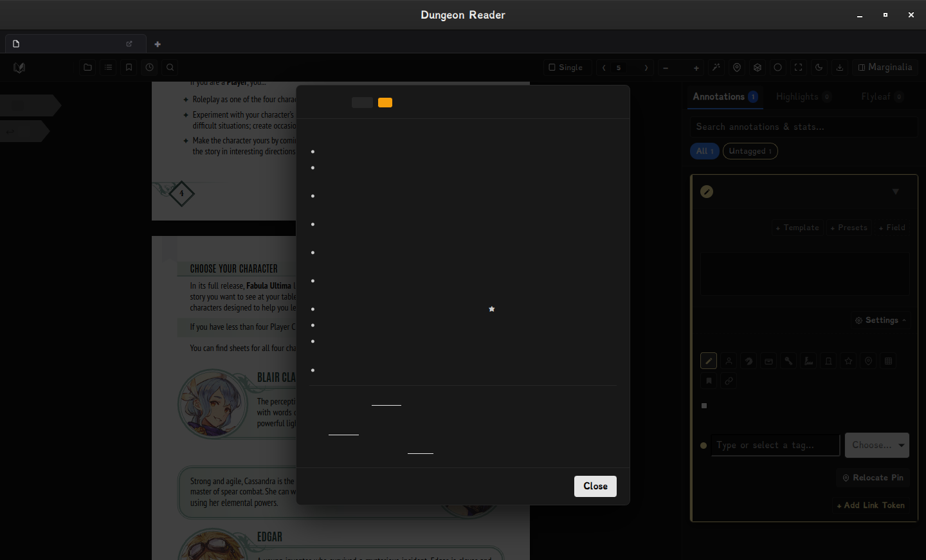Screen dimensions: 926x560
Task: Toggle night mode moon icon
Action: pos(819,67)
